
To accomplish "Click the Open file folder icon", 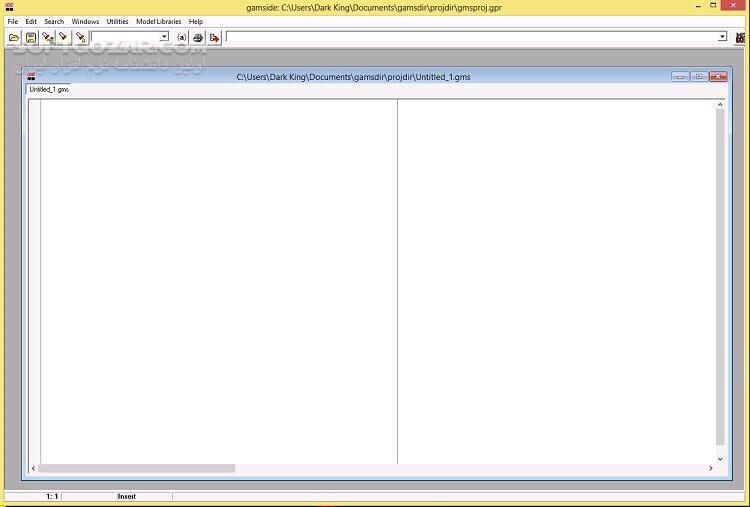I will [14, 37].
